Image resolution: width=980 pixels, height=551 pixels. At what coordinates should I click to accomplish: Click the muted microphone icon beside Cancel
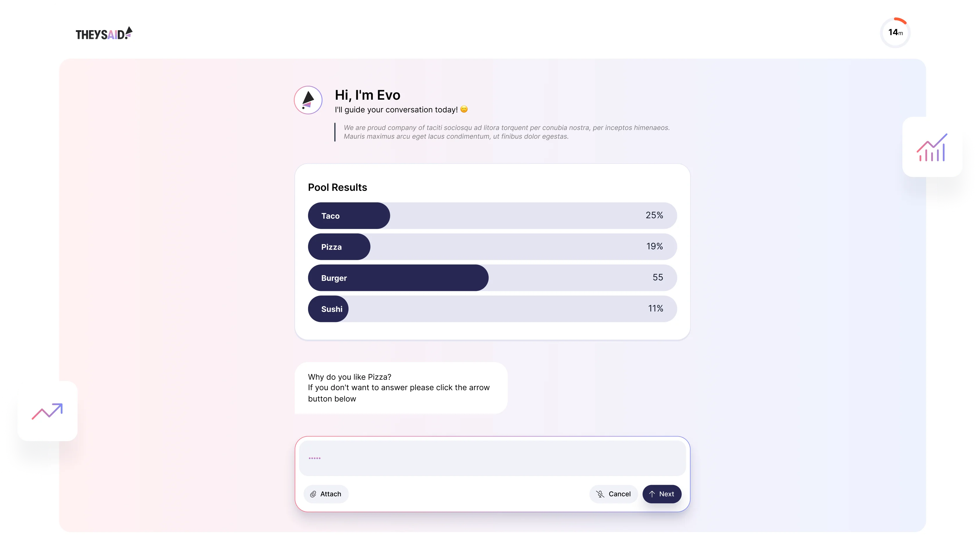click(600, 494)
